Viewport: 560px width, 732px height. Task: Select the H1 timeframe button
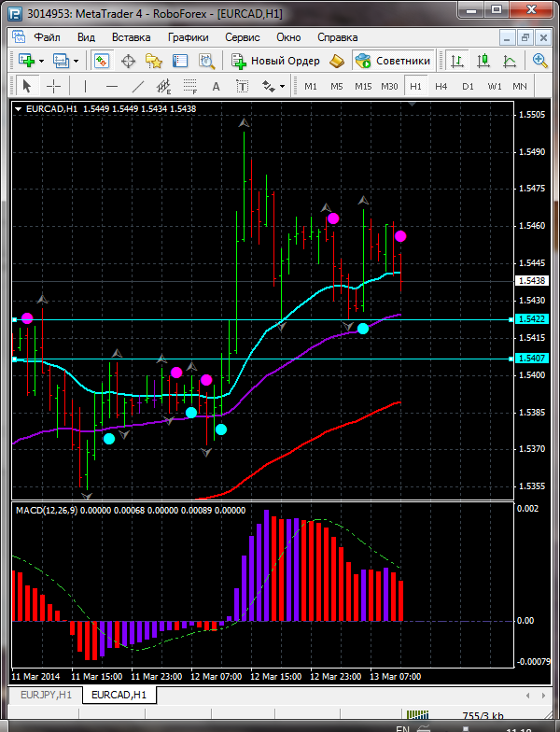[x=416, y=86]
